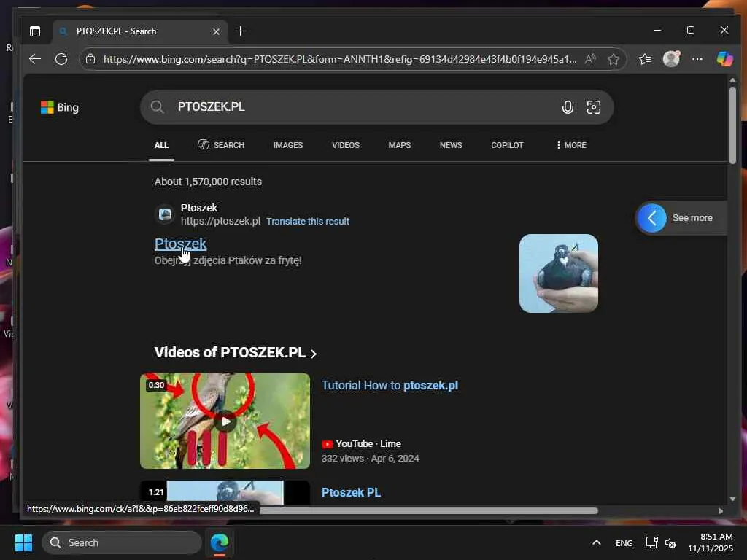Open the Windows Start menu

(24, 542)
